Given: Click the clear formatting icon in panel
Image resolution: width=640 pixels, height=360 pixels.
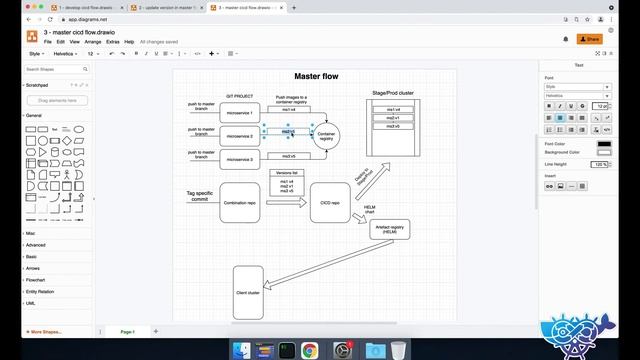Looking at the screenshot, I should 596,130.
